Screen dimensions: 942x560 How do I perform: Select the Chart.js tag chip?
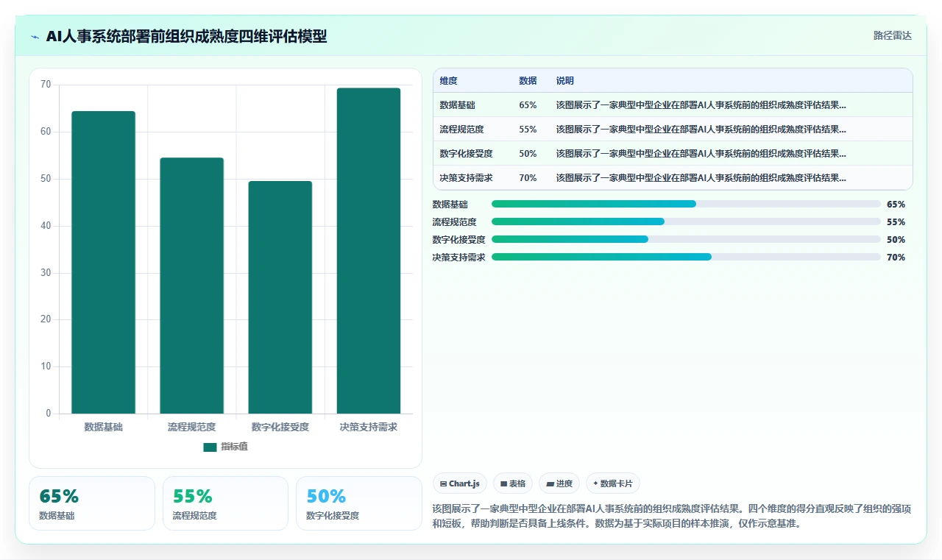(x=460, y=483)
